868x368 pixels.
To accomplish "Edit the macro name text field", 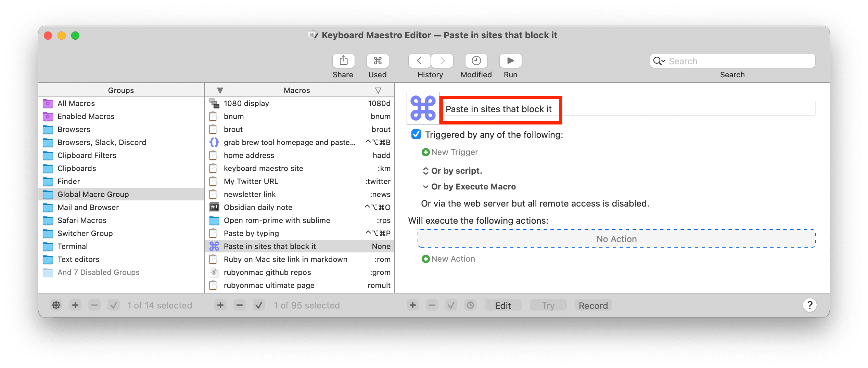I will pyautogui.click(x=630, y=109).
